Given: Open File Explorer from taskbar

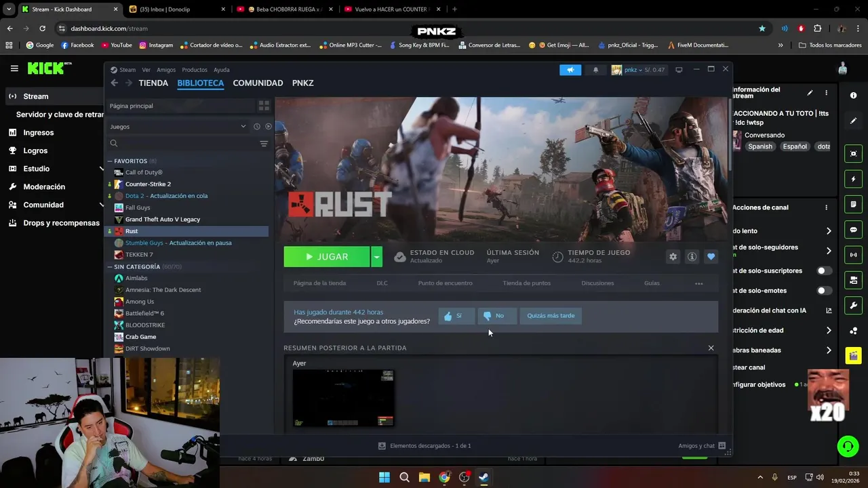Looking at the screenshot, I should 424,477.
